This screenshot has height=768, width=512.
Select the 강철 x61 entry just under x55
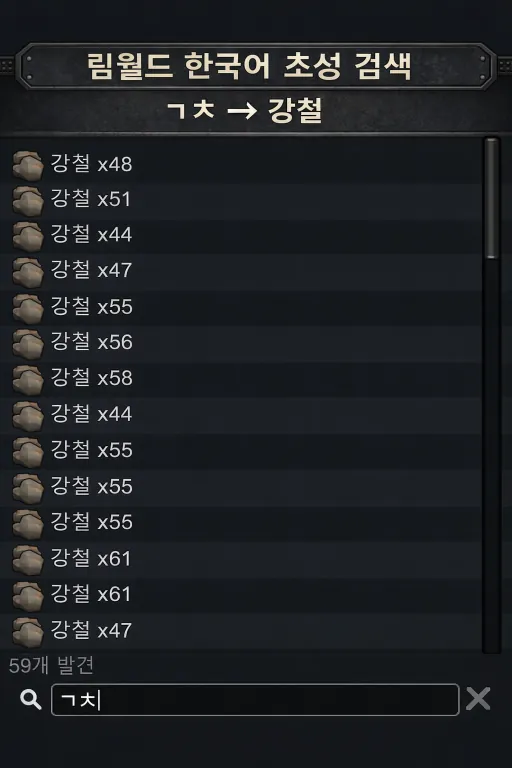241,558
